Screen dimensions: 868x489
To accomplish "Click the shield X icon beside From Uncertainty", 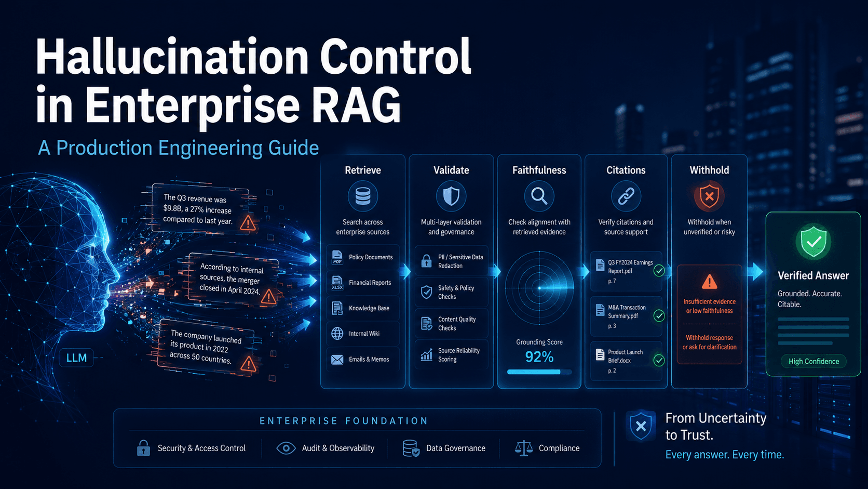I will pos(641,426).
